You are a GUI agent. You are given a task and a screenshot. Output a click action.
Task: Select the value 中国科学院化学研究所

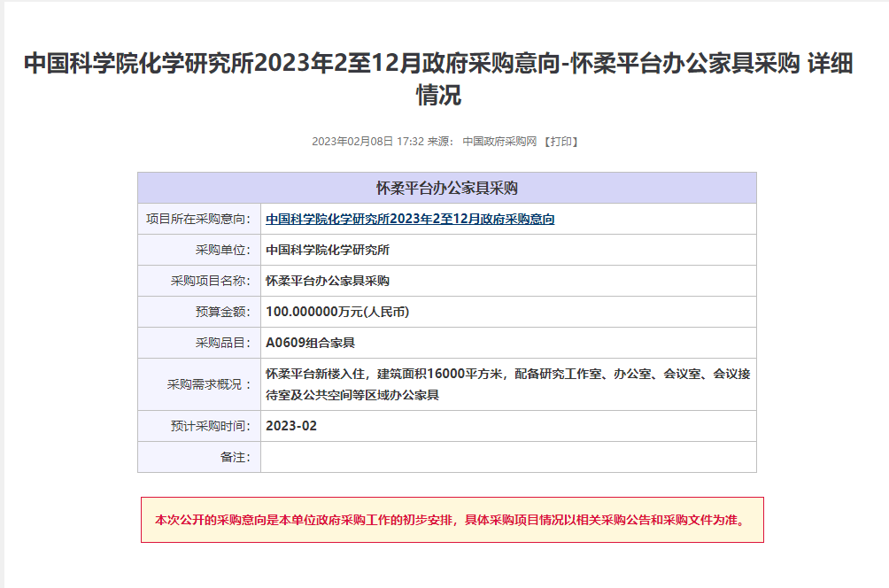[328, 250]
